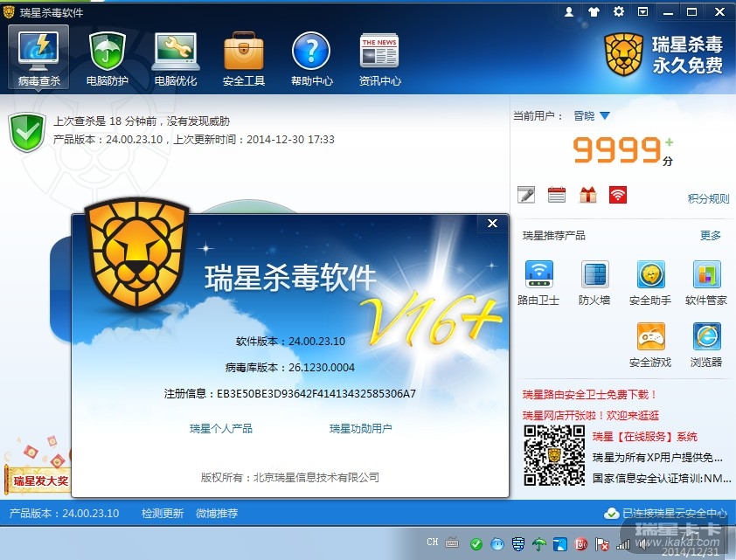This screenshot has width=736, height=560.
Task: Click 瑞星个人产品 link in about dialog
Action: click(221, 428)
